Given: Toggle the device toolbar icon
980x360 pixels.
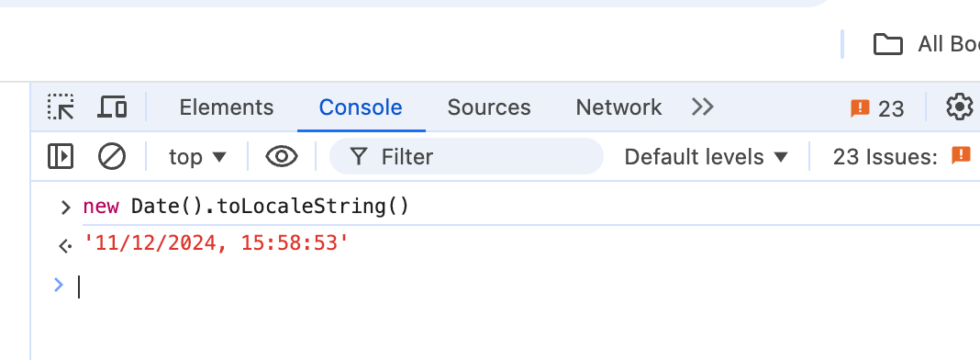Looking at the screenshot, I should pyautogui.click(x=113, y=107).
